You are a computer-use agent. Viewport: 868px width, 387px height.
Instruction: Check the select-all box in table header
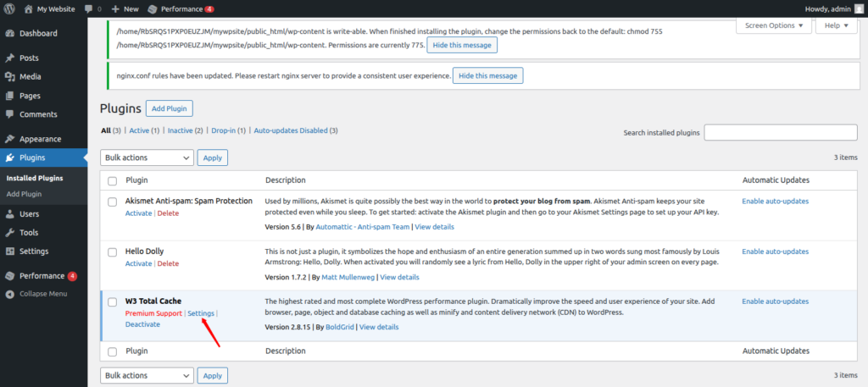click(x=113, y=180)
